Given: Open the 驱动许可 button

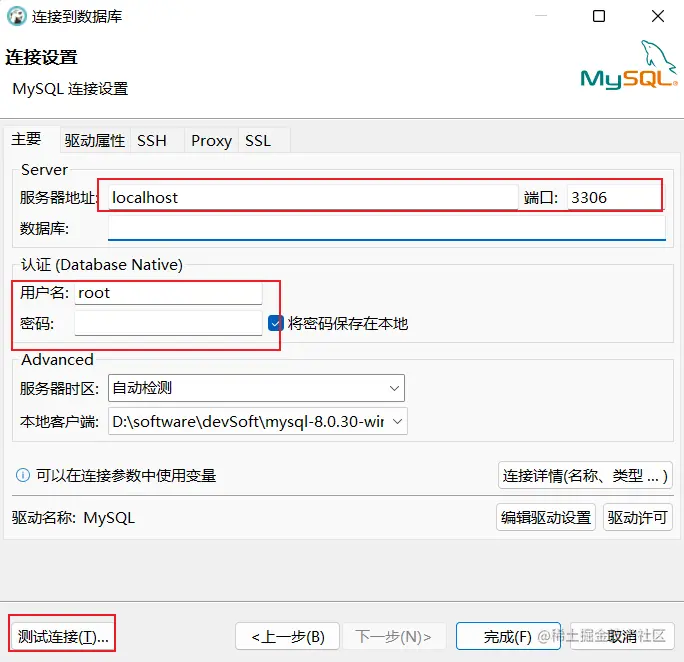Looking at the screenshot, I should [637, 518].
